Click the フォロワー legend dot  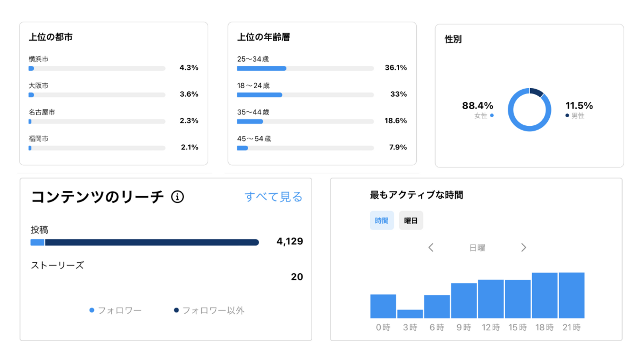(91, 310)
